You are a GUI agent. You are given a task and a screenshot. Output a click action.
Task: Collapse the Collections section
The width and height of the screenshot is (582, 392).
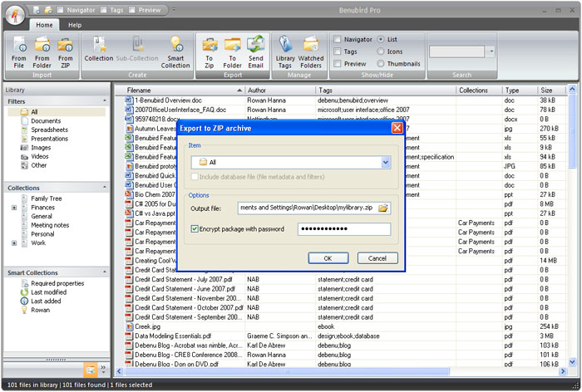104,188
